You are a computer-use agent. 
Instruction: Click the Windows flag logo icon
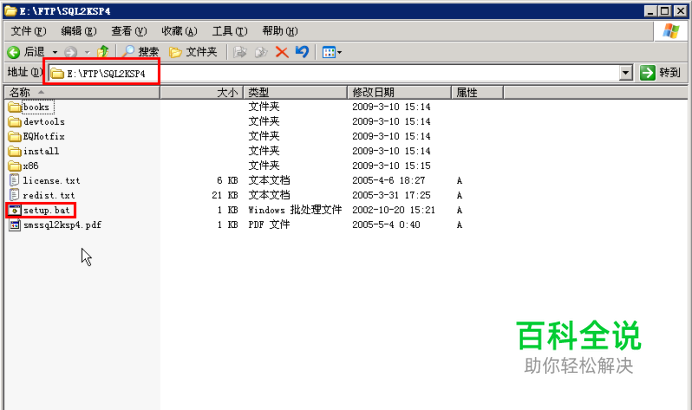[x=671, y=31]
